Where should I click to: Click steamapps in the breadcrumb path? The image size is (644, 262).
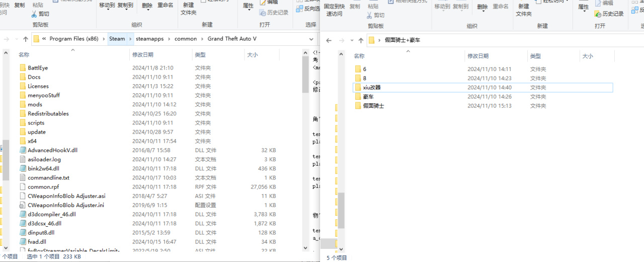tap(149, 39)
